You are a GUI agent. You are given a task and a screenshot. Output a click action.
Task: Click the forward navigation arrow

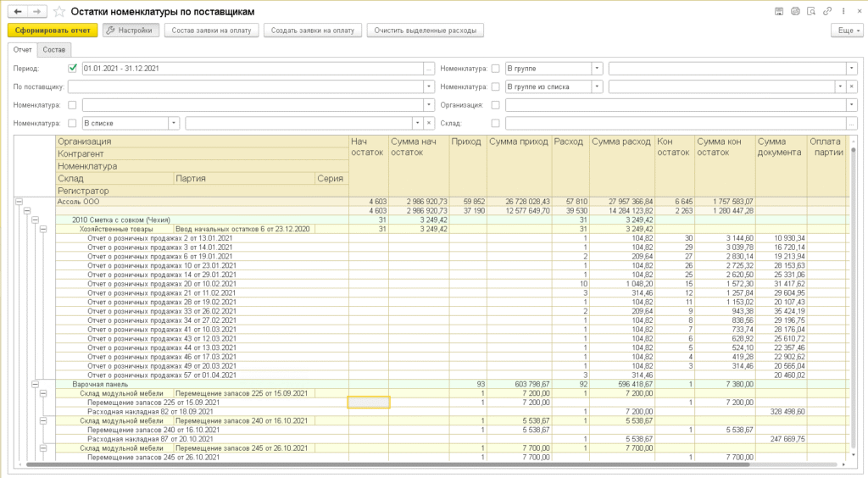pos(36,12)
